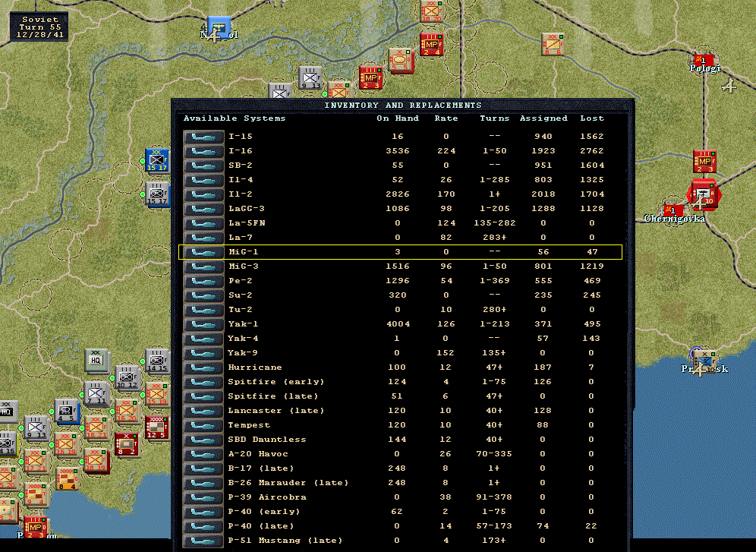Click the Assigned column header
756x552 pixels.
pos(543,118)
